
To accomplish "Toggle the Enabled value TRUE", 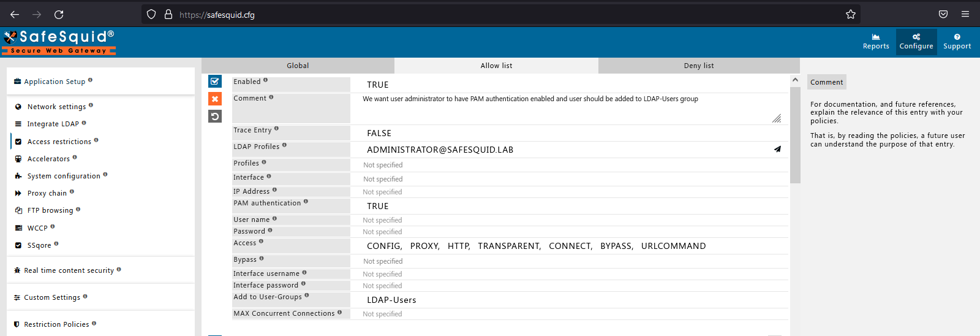I will click(378, 85).
